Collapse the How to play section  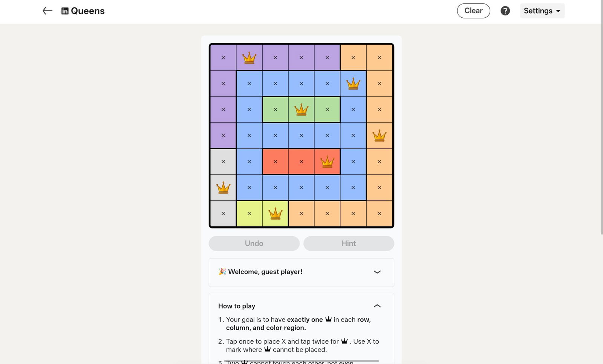377,306
